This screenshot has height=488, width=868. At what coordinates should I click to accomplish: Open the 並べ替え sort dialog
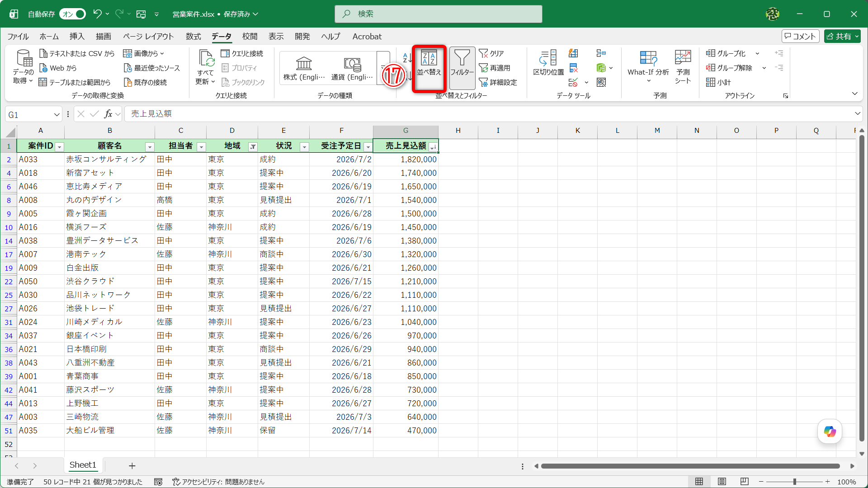(429, 68)
